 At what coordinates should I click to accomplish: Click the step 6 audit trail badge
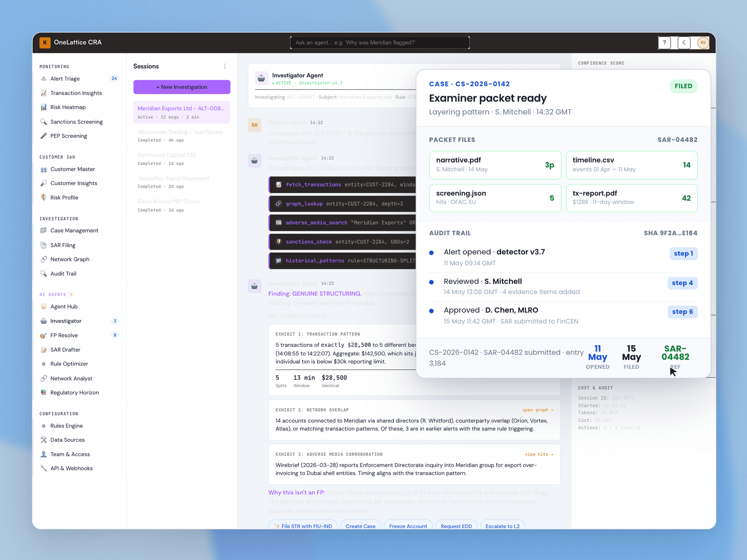(682, 312)
